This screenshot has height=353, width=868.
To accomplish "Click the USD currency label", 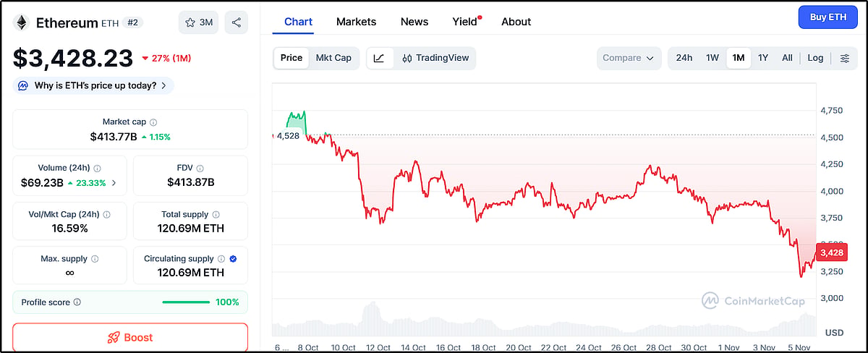I will [835, 333].
